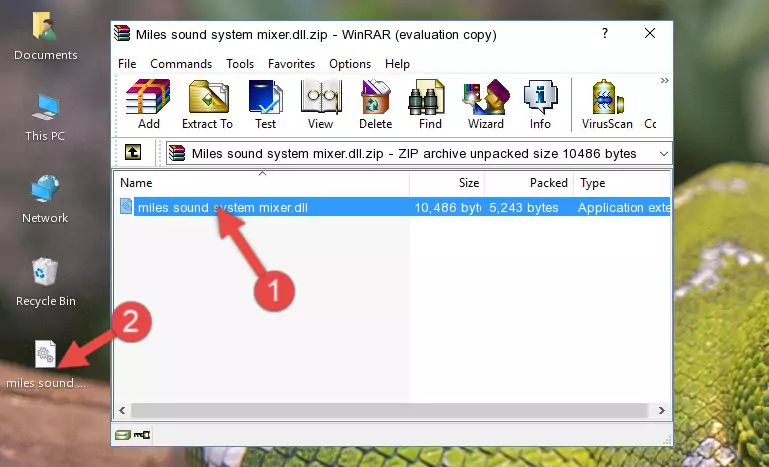The height and width of the screenshot is (467, 769).
Task: Close the WinRAR window
Action: tap(650, 33)
